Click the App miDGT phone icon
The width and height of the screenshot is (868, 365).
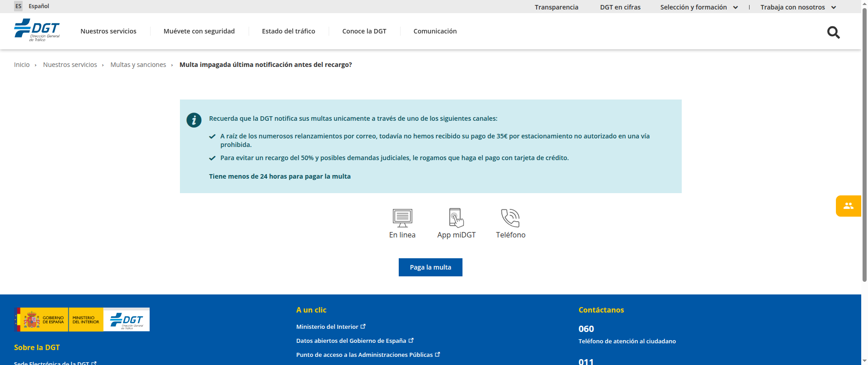(x=456, y=218)
